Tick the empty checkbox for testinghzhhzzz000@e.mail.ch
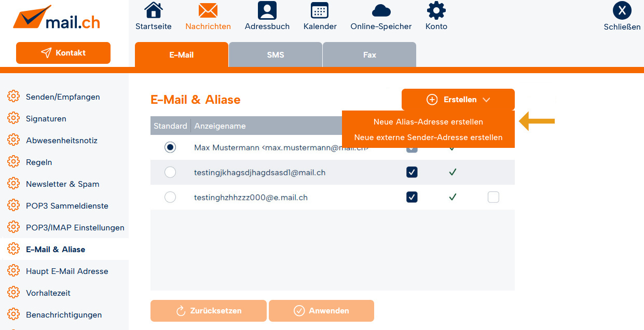This screenshot has width=644, height=330. click(x=494, y=197)
